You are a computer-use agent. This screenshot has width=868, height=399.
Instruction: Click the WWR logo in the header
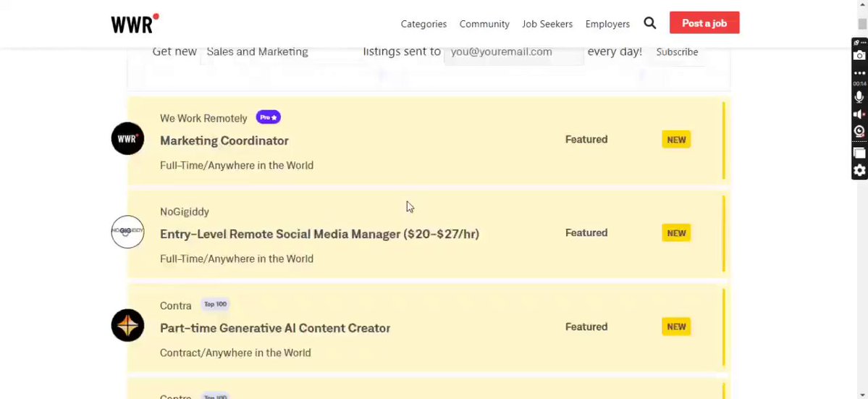point(135,24)
